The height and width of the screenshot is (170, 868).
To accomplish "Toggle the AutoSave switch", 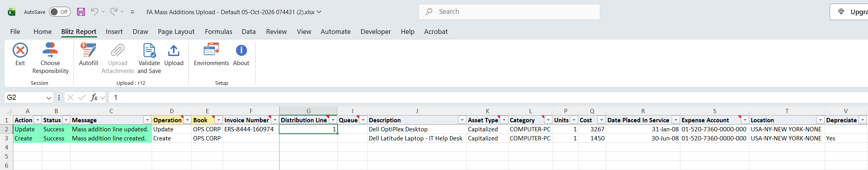I will [x=60, y=12].
